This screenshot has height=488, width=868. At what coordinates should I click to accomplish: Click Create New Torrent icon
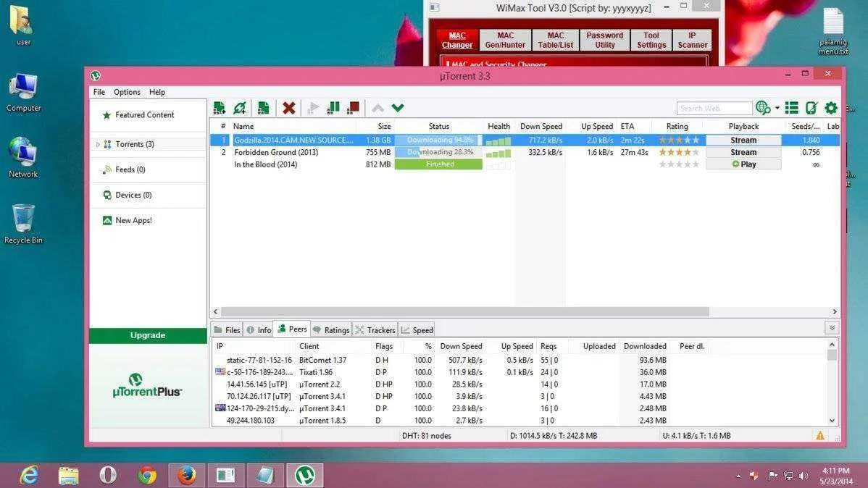[264, 108]
